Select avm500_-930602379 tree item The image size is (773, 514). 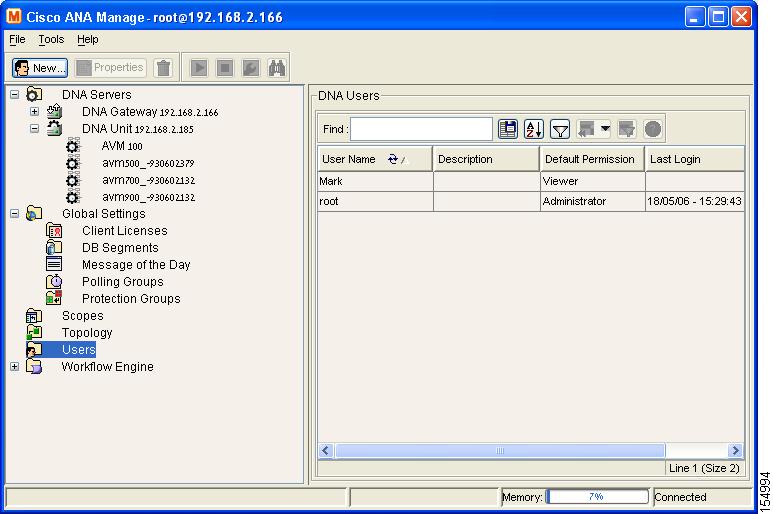148,163
